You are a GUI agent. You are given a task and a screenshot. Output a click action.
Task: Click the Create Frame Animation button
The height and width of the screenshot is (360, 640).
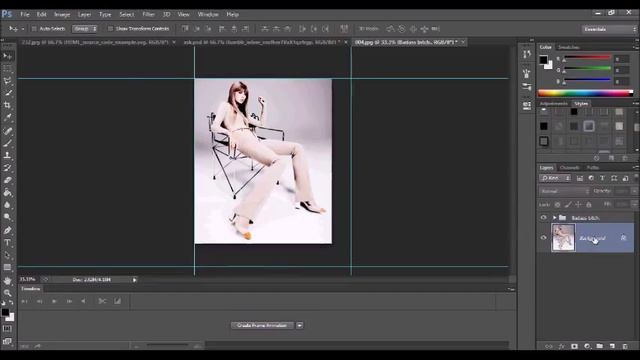pos(262,325)
